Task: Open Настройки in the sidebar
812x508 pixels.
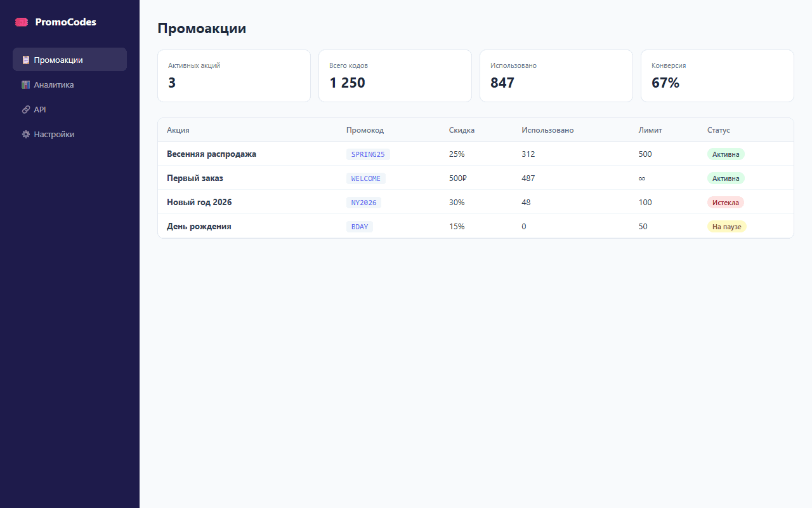Action: 70,134
